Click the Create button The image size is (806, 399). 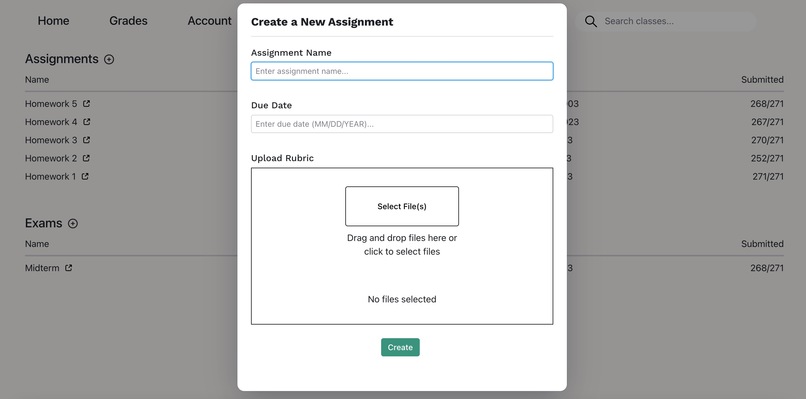(x=400, y=347)
